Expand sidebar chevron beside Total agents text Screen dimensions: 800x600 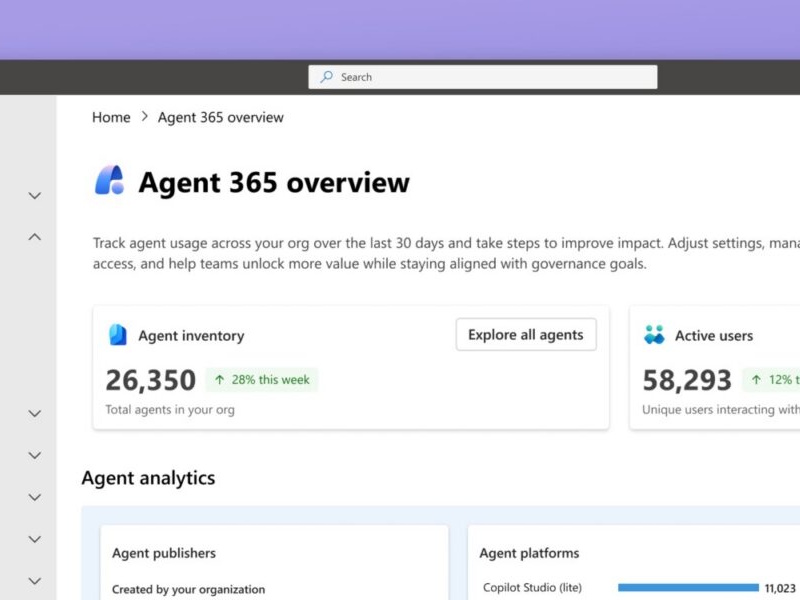[35, 413]
